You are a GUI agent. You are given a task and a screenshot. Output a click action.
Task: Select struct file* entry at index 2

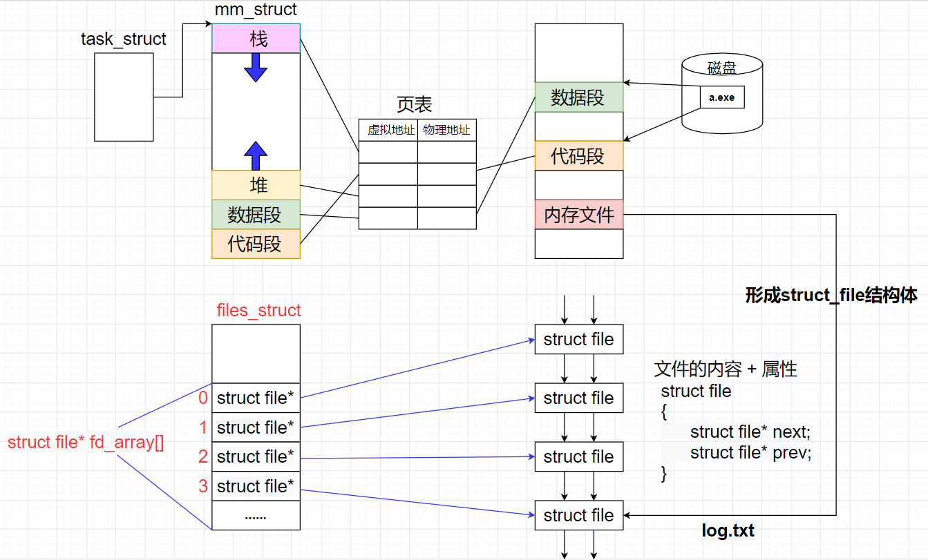tap(256, 456)
